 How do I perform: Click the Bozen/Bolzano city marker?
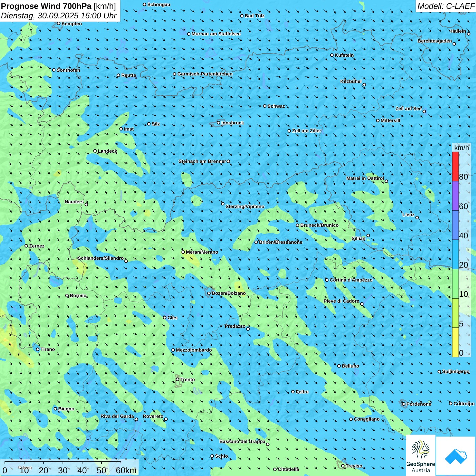(209, 293)
